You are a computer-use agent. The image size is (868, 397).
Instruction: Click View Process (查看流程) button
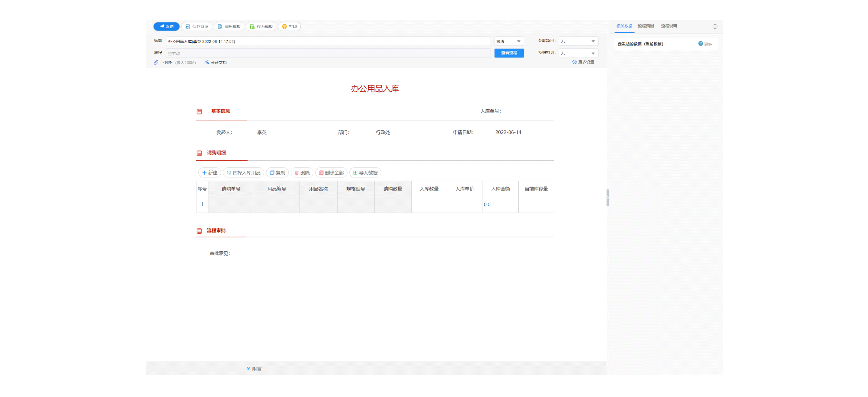tap(509, 53)
